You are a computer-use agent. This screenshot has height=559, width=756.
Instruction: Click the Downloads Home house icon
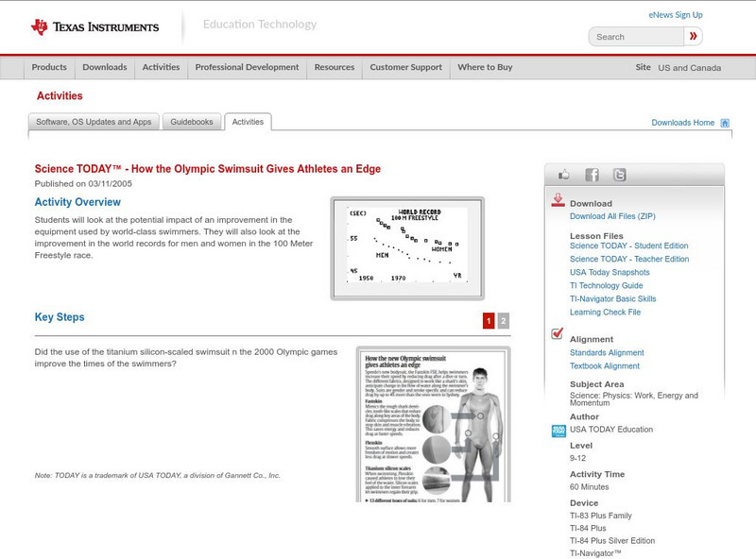725,123
